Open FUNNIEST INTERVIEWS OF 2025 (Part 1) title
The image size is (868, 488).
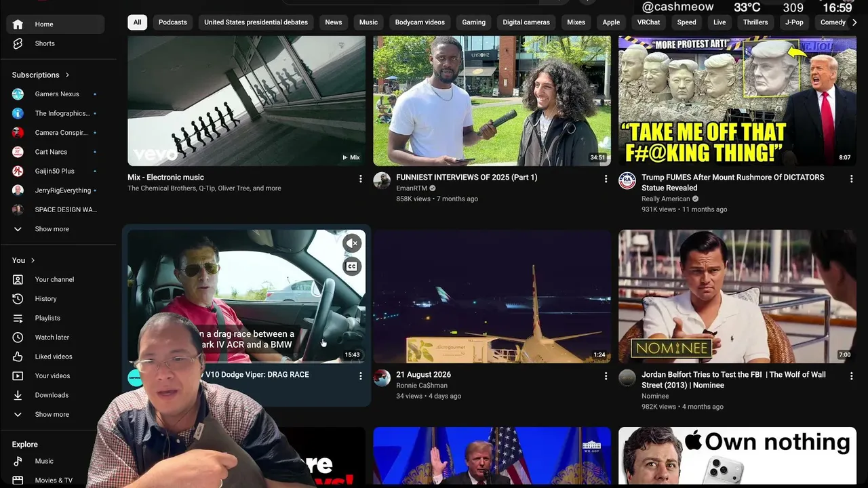coord(467,178)
